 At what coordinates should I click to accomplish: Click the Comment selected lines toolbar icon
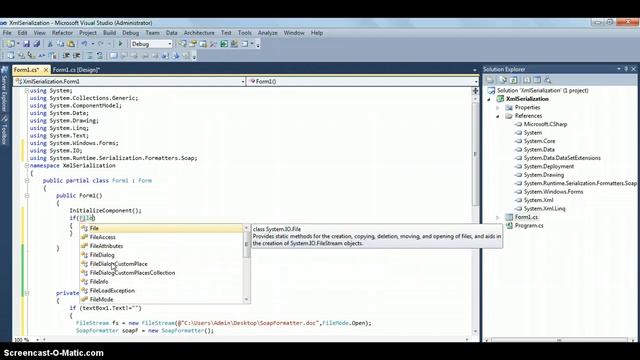(90, 56)
